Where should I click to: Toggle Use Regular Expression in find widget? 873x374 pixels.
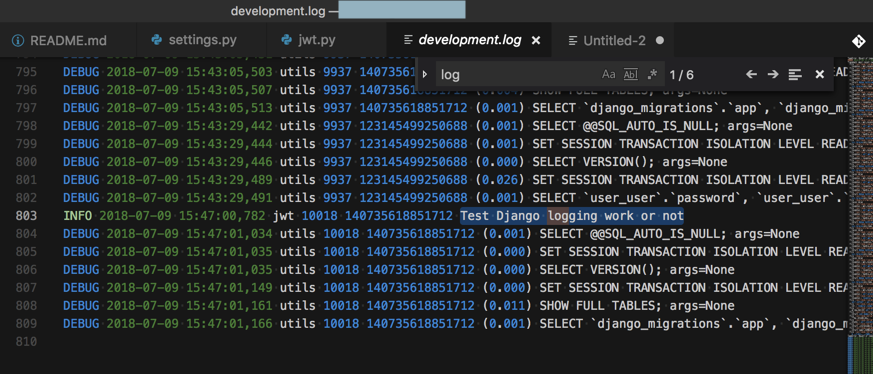[x=652, y=75]
